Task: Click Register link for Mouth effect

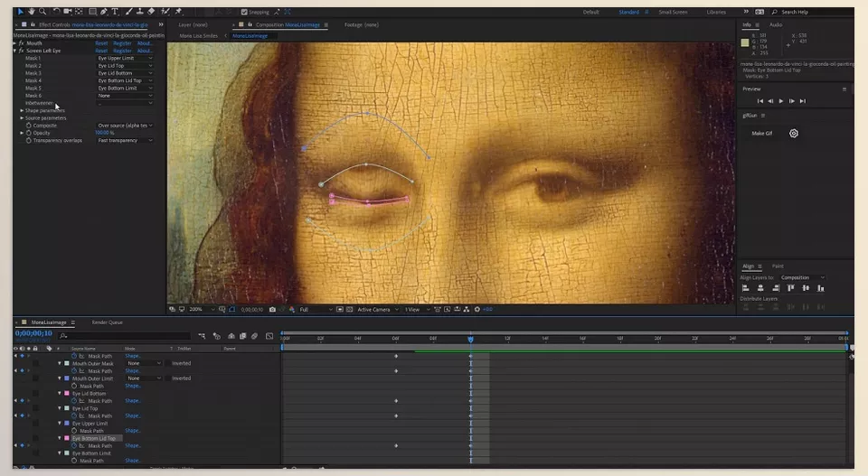Action: click(122, 43)
